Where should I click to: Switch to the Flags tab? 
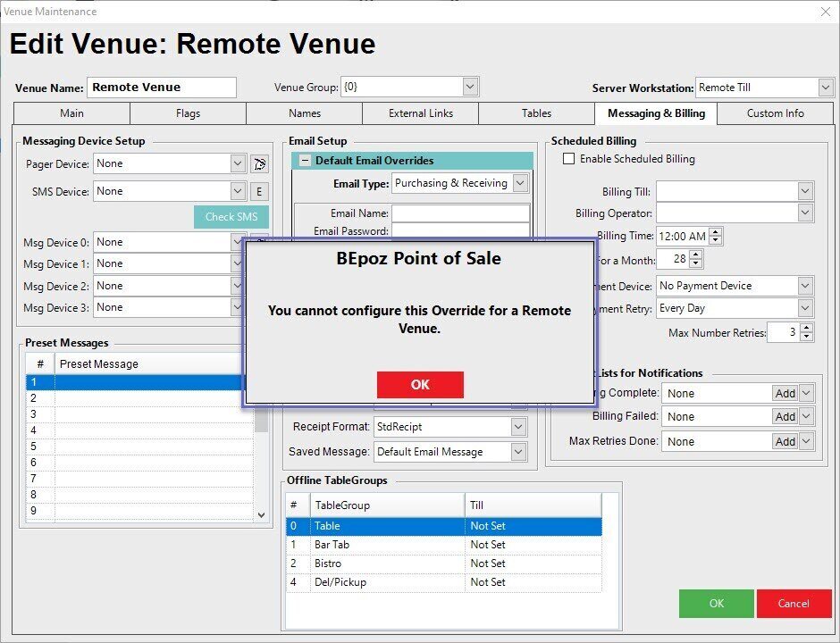[188, 113]
